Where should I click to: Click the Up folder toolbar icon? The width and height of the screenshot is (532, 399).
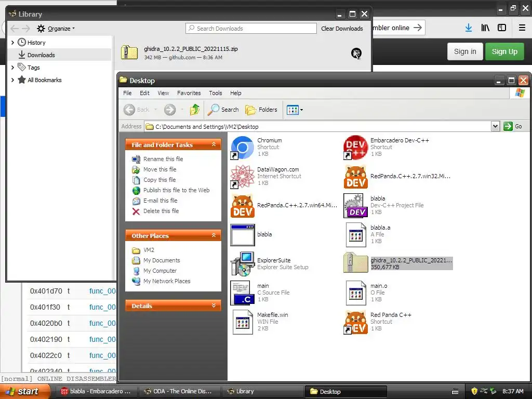pos(194,110)
